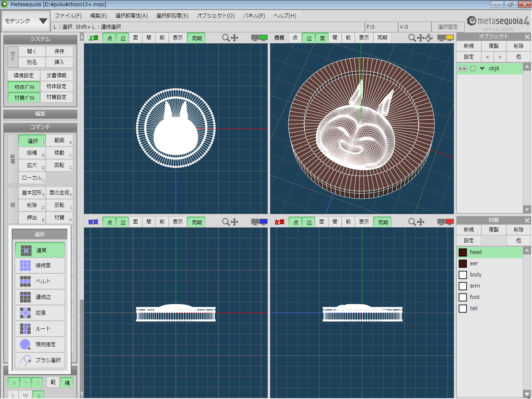Viewport: 532px width, 399px height.
Task: Choose the 拡張 expand selection mode
Action: (40, 313)
